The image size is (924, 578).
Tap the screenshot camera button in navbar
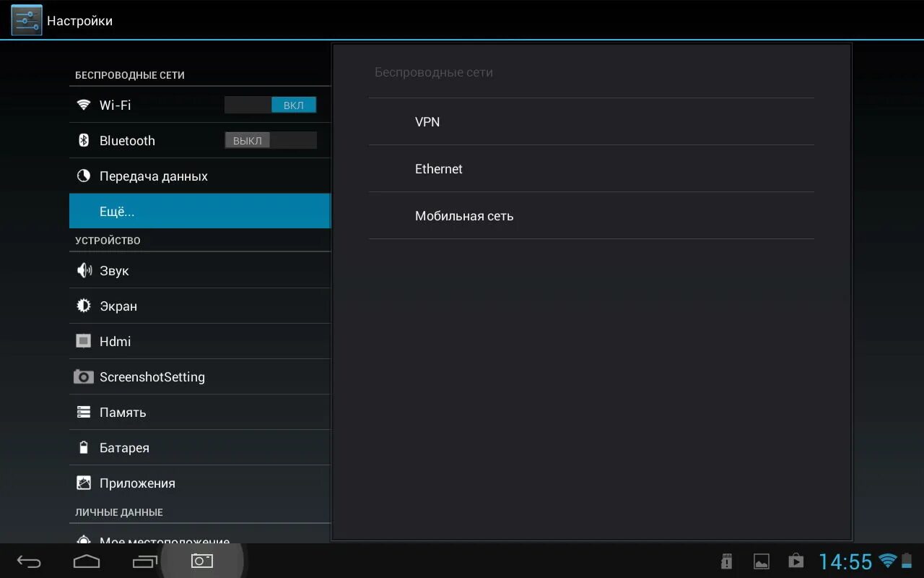coord(202,561)
